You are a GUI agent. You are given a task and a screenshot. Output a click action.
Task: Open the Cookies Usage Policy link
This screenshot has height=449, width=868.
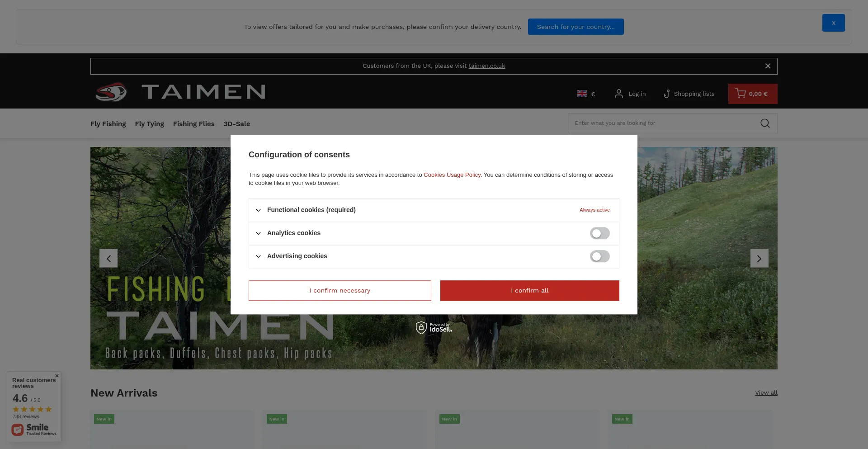(x=452, y=175)
